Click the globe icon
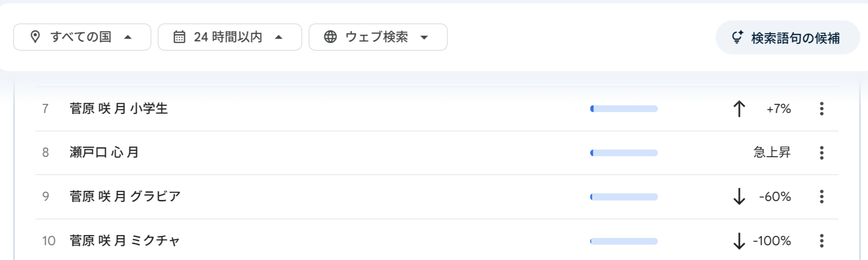Viewport: 868px width, 260px height. coord(330,37)
